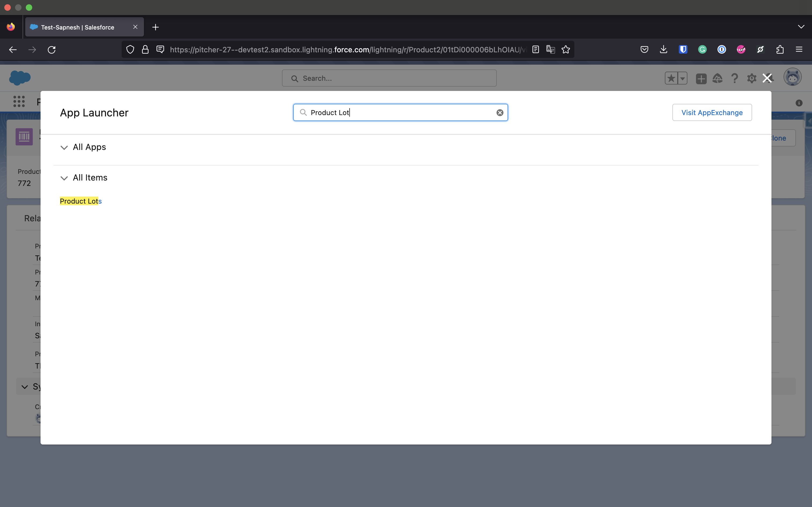Viewport: 812px width, 507px height.
Task: Open the list all tabs dropdown
Action: point(801,27)
